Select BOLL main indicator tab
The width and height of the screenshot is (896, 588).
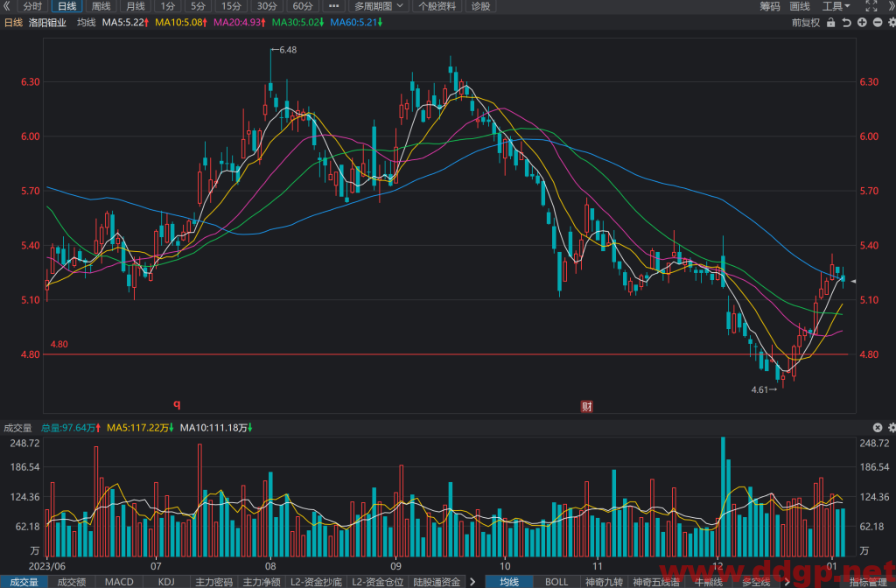(x=556, y=582)
